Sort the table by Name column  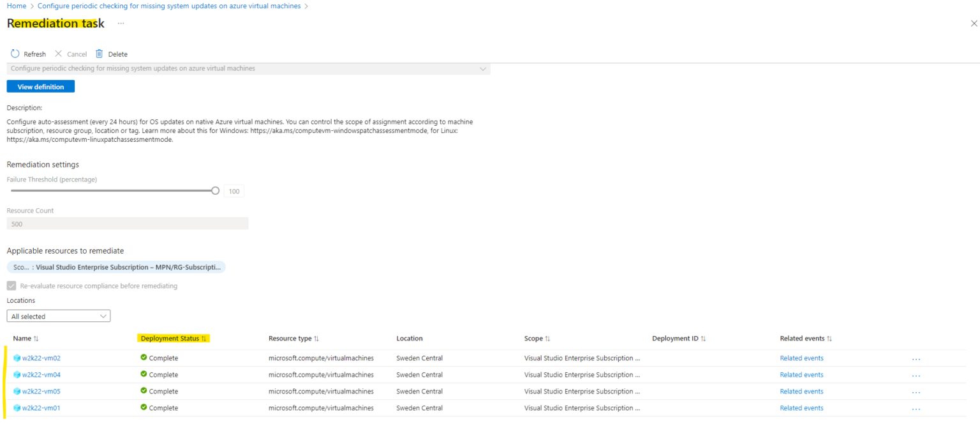click(x=26, y=339)
